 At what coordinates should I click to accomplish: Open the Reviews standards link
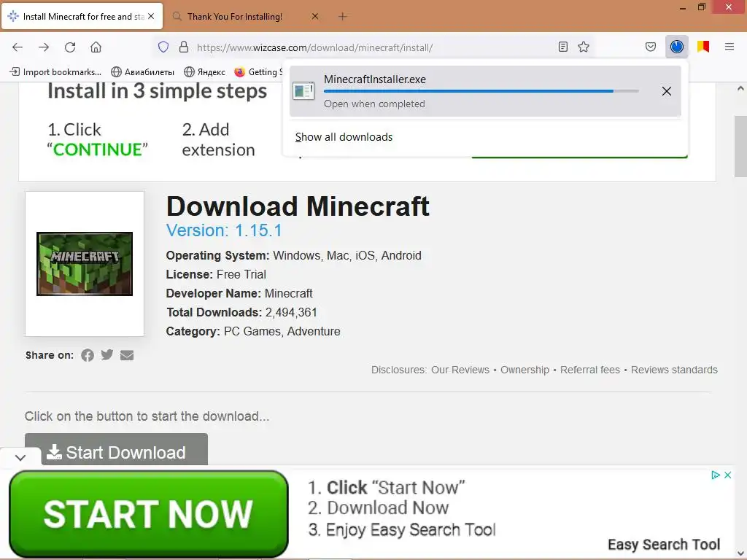tap(674, 370)
